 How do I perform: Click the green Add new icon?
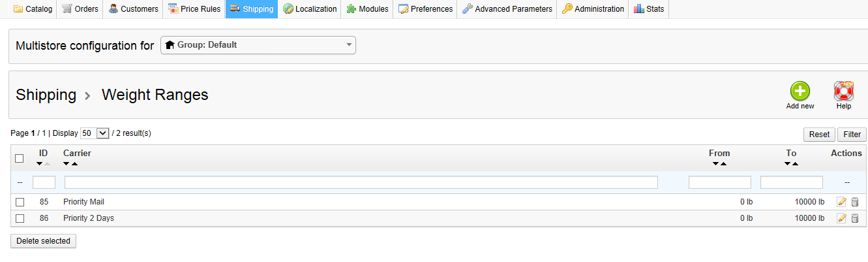point(800,91)
